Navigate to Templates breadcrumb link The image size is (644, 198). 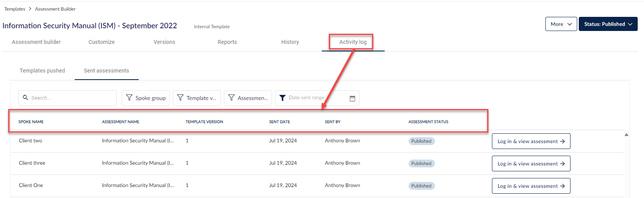(15, 9)
